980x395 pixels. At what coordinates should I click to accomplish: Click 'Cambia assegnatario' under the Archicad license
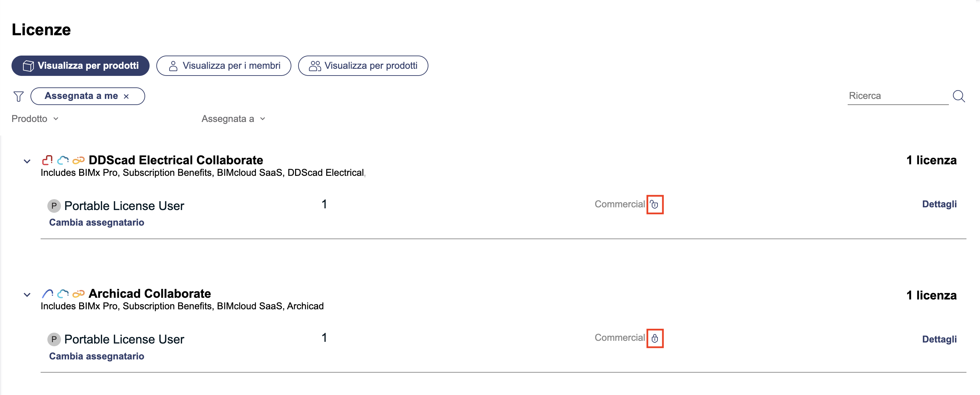coord(97,356)
